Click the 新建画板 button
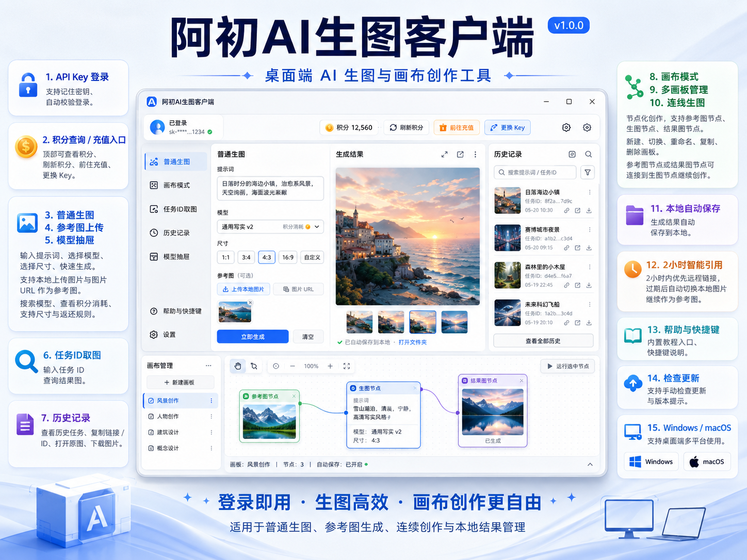Image resolution: width=747 pixels, height=560 pixels. 179,382
